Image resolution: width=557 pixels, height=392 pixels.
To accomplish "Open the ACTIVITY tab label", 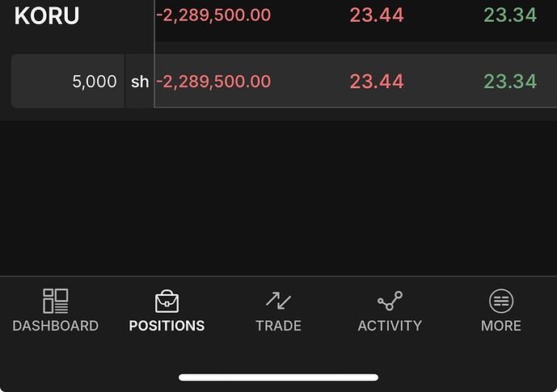I will [390, 326].
